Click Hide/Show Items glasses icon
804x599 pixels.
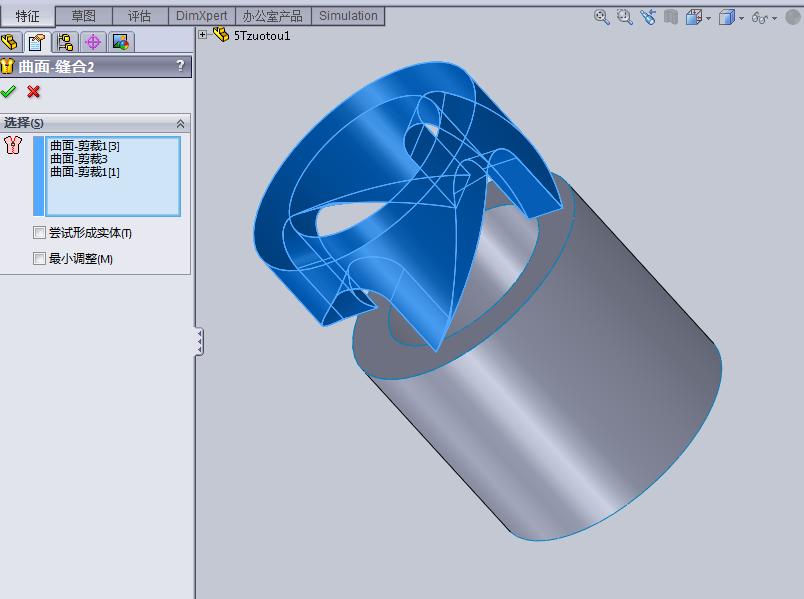pos(760,18)
